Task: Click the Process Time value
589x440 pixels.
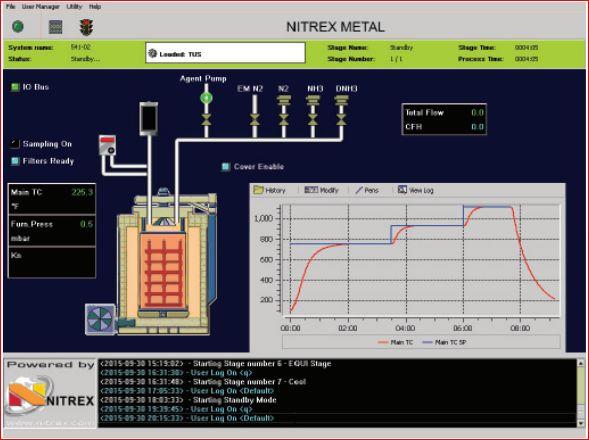Action: click(527, 59)
